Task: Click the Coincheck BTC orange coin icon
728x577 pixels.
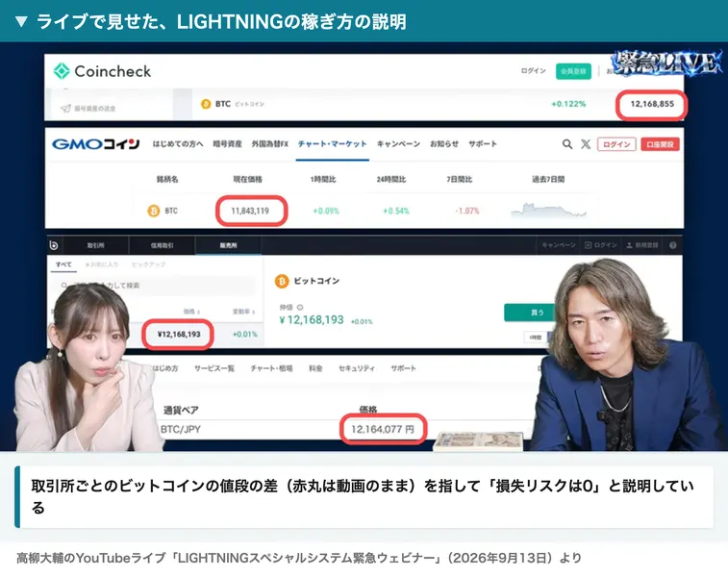Action: 206,104
